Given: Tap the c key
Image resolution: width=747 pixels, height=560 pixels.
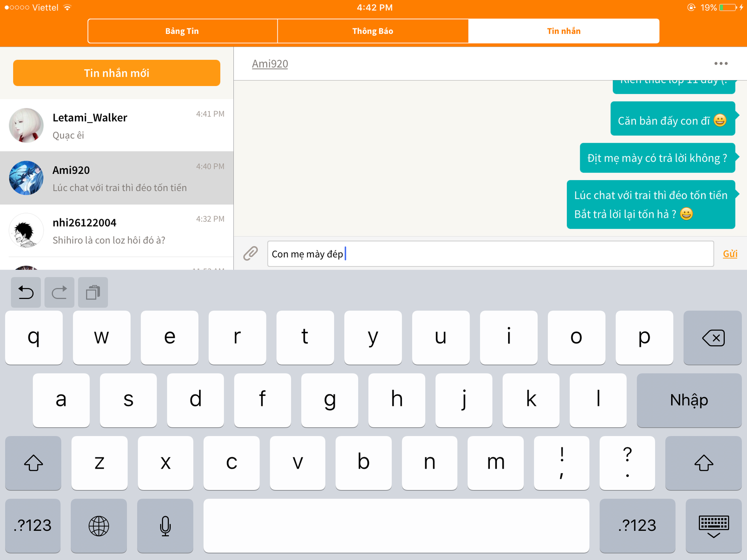Looking at the screenshot, I should pyautogui.click(x=231, y=463).
